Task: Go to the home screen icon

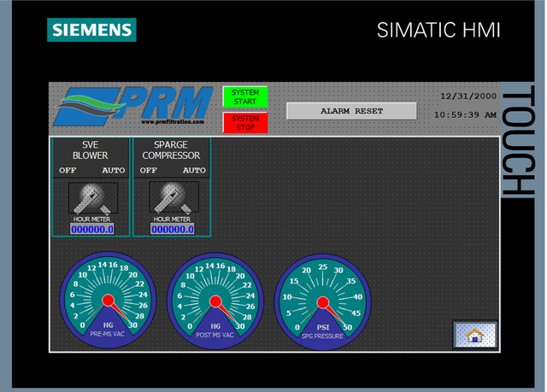Action: (475, 335)
